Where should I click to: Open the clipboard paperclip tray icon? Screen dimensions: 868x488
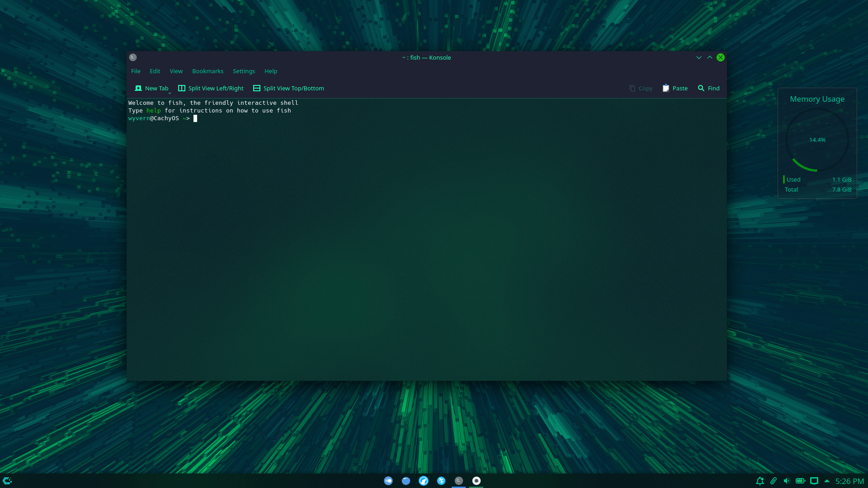click(774, 481)
